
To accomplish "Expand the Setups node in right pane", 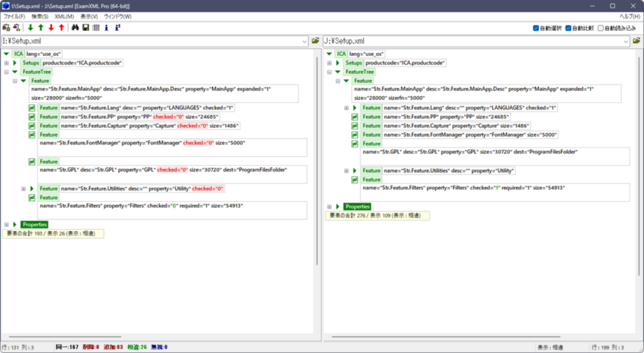I will point(330,63).
